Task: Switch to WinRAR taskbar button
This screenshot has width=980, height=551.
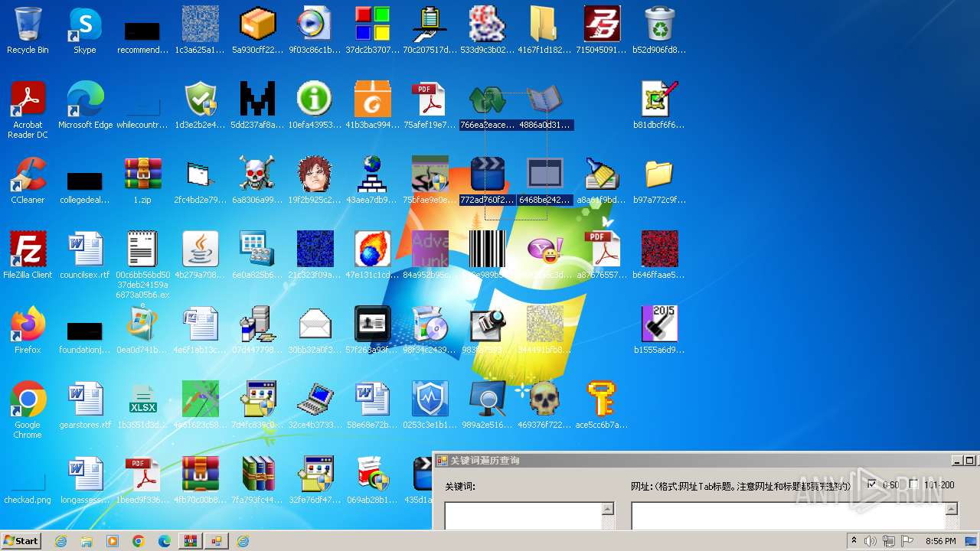Action: pos(191,541)
